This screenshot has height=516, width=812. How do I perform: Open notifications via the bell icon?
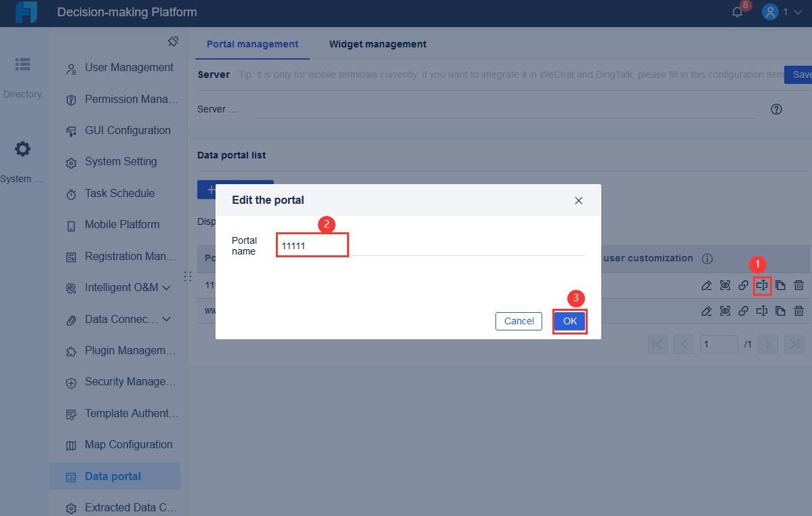pos(737,11)
